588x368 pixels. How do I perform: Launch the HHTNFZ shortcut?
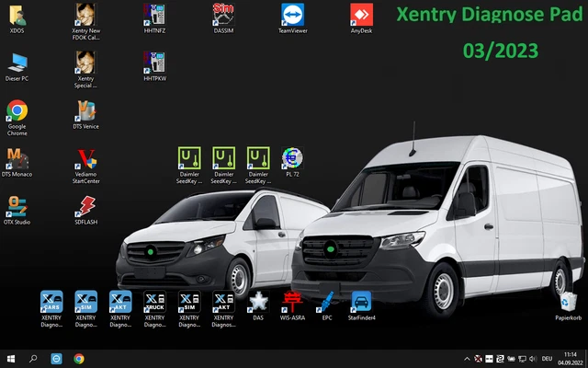(154, 18)
